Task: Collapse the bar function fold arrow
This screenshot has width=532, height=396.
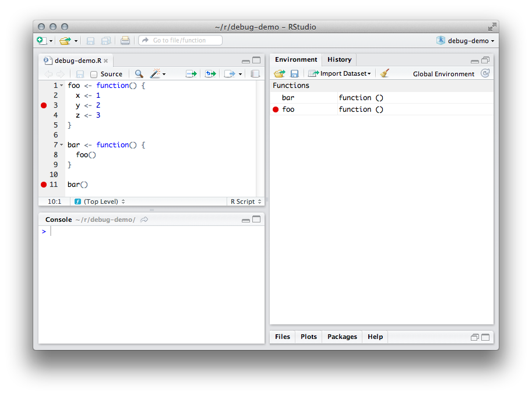Action: (62, 145)
